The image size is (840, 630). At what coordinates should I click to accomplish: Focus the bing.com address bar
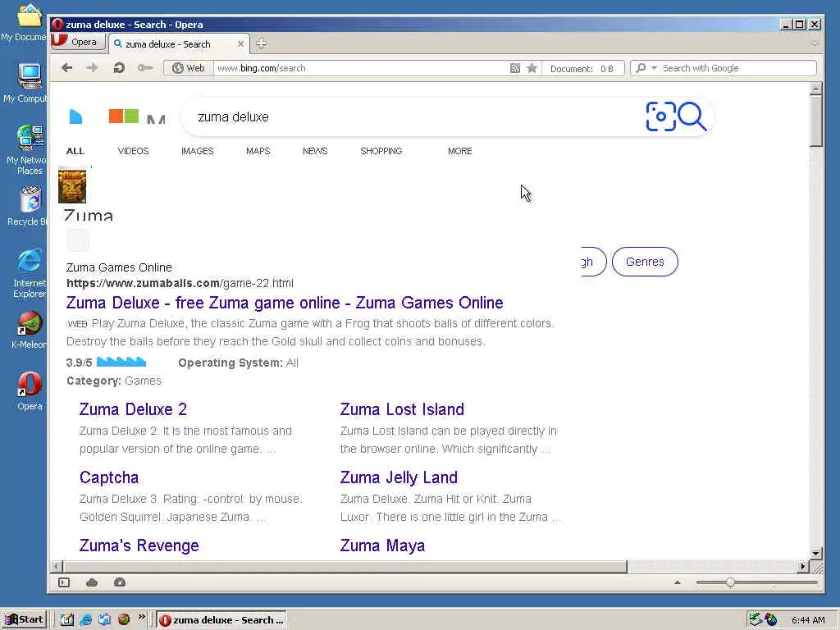(360, 68)
